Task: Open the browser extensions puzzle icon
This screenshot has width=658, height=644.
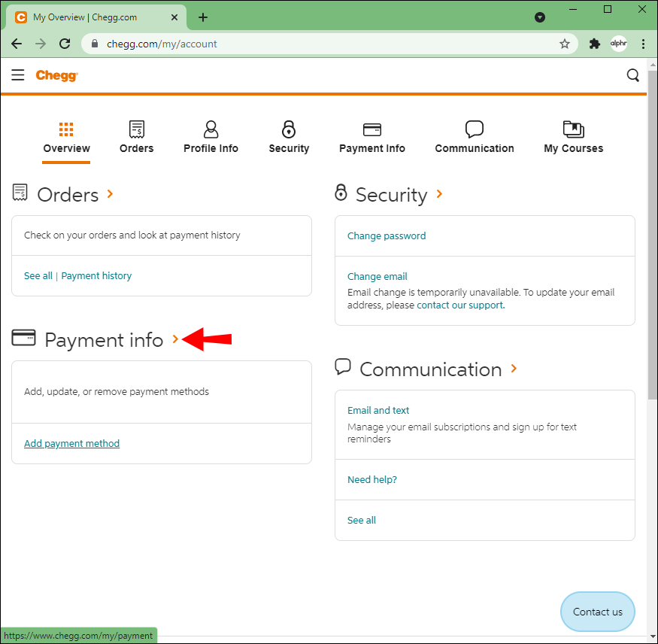Action: 594,44
